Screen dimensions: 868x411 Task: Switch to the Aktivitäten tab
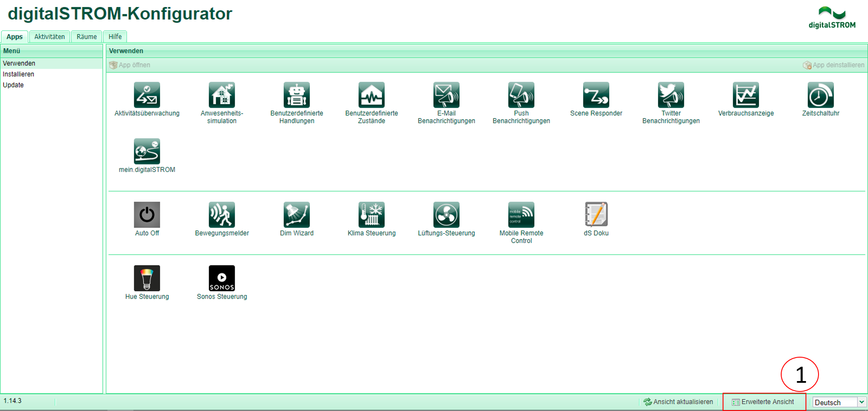[49, 37]
